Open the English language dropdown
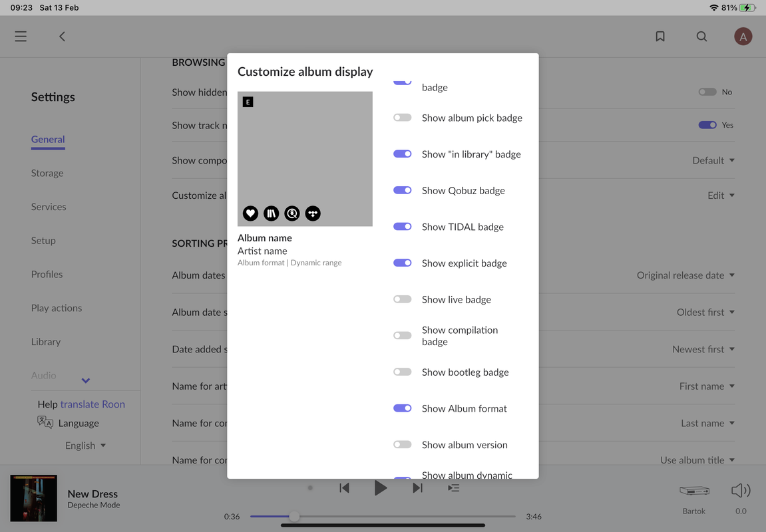The width and height of the screenshot is (766, 532). tap(85, 446)
